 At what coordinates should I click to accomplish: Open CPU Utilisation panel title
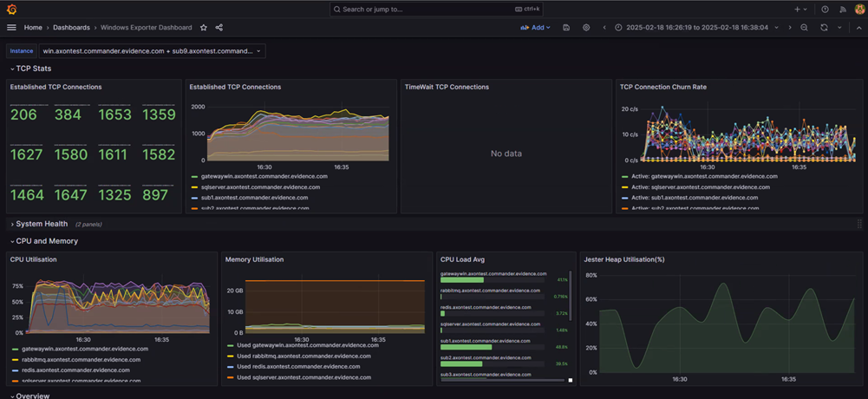click(x=33, y=259)
